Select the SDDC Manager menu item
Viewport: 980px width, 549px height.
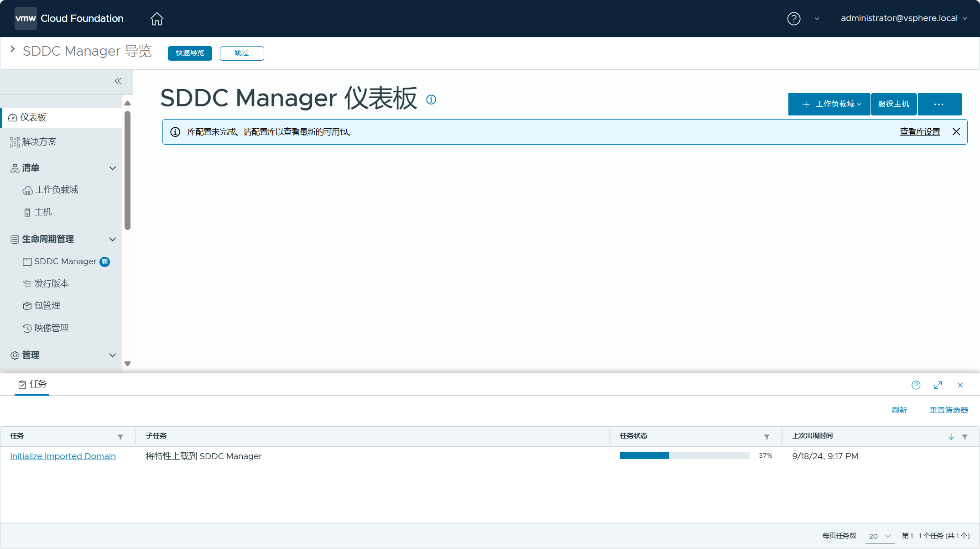click(x=65, y=261)
